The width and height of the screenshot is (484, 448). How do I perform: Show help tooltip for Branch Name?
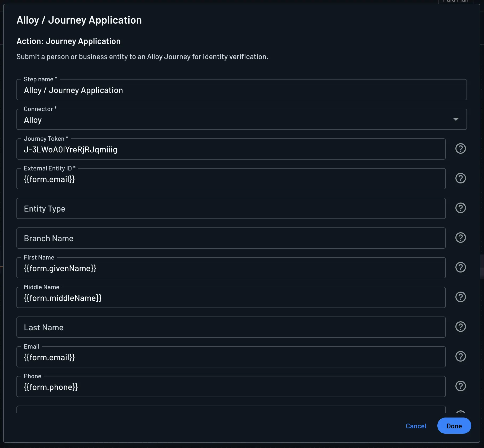(x=460, y=238)
